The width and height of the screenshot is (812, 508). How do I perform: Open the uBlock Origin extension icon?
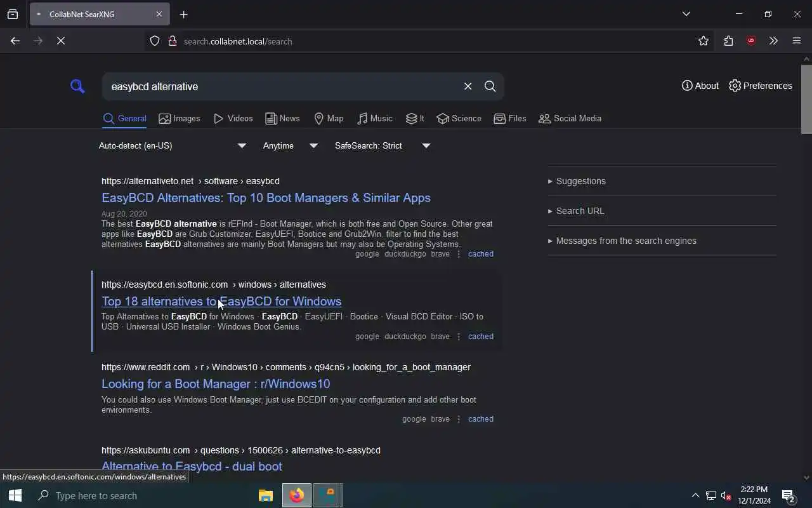[x=751, y=41]
